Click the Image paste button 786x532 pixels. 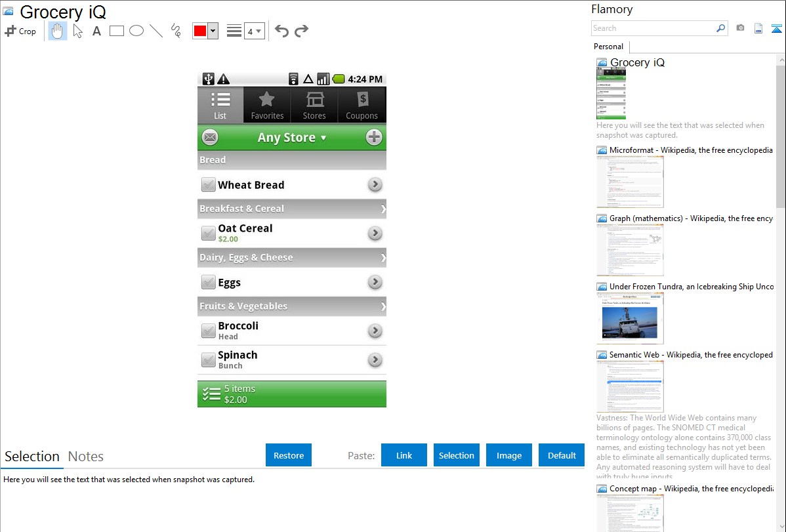(x=509, y=455)
